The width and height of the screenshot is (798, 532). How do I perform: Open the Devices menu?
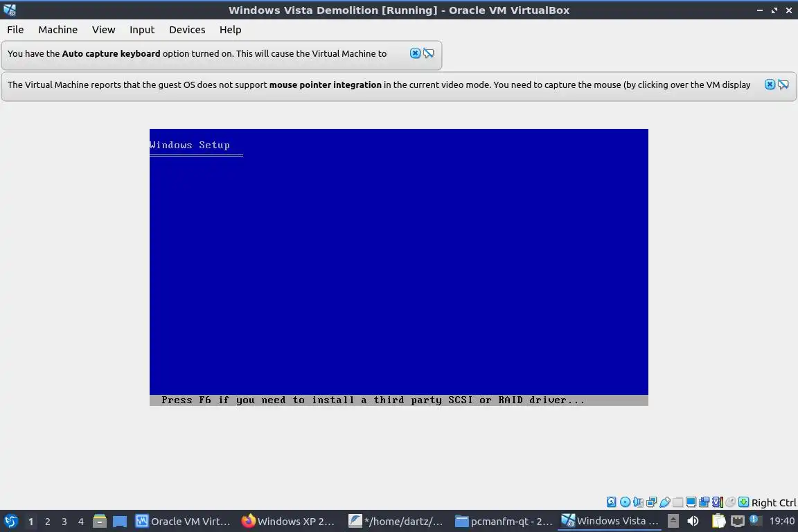coord(187,30)
